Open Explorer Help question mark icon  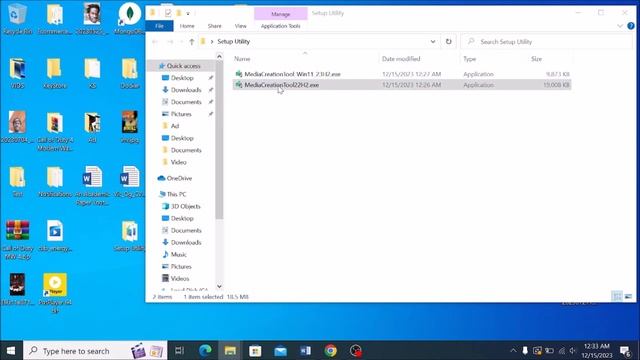click(631, 26)
